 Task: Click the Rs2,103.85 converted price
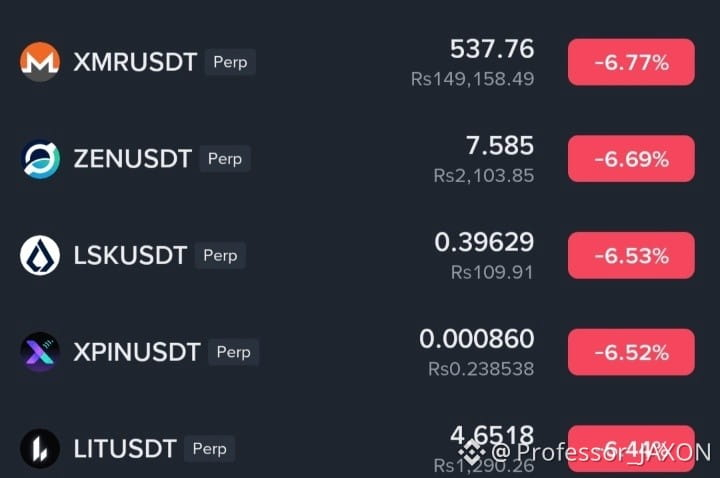484,175
